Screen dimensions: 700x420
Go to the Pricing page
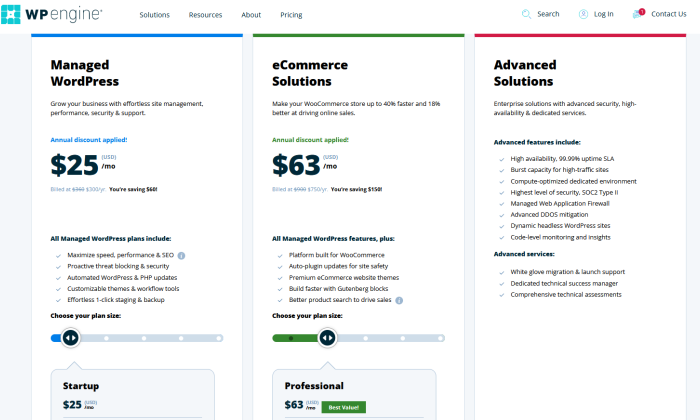pyautogui.click(x=291, y=15)
